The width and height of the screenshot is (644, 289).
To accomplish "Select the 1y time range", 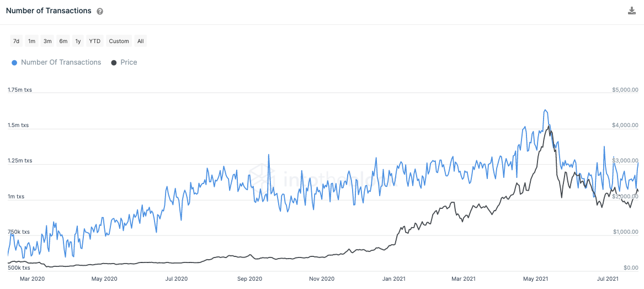I will tap(78, 41).
